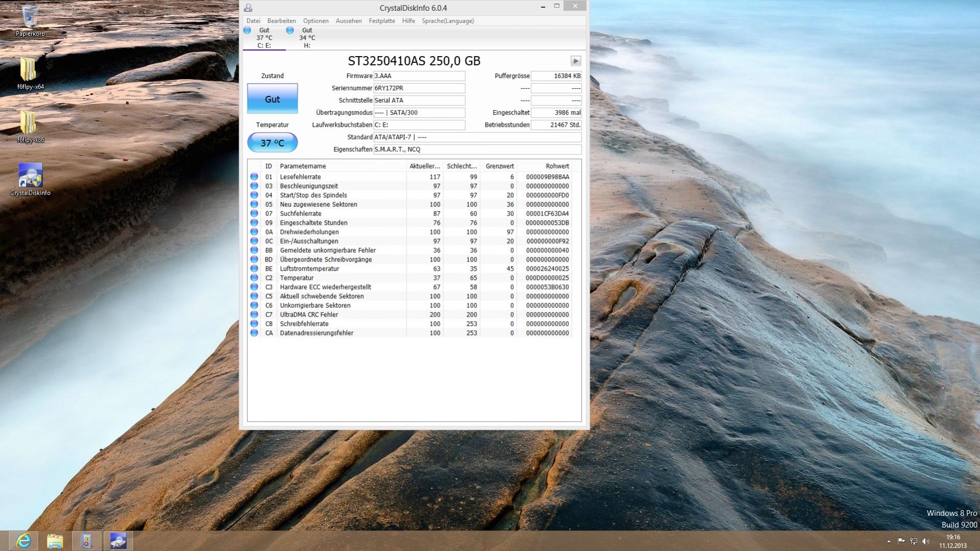Click the Parametername column header
The height and width of the screenshot is (551, 980).
[x=341, y=166]
